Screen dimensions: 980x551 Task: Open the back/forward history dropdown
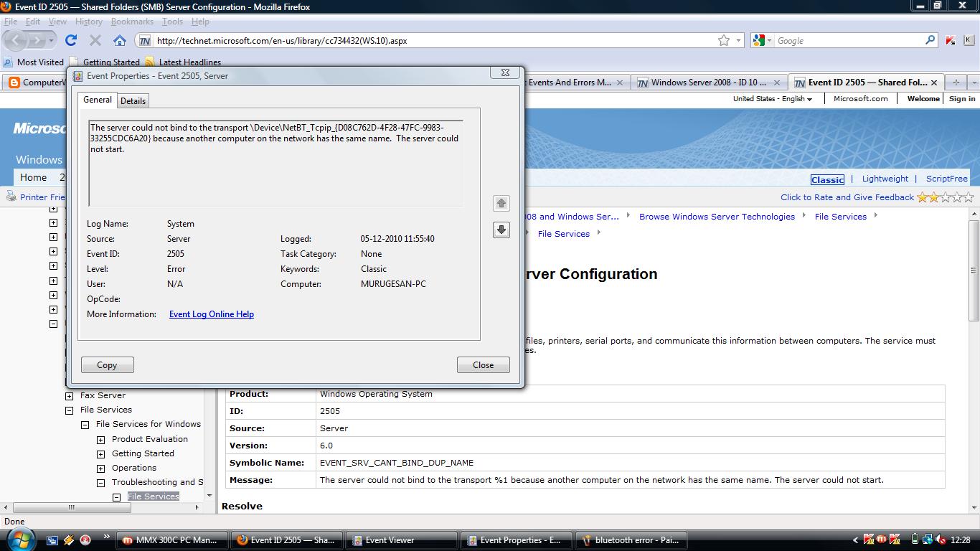[x=51, y=41]
